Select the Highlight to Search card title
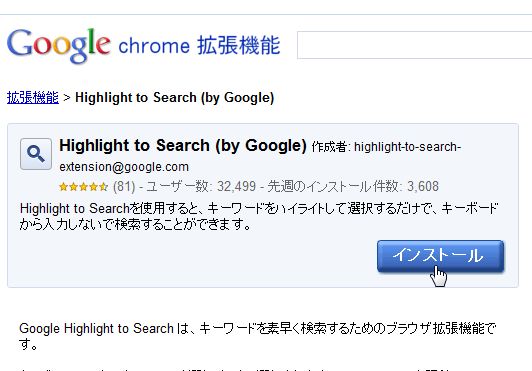Viewport: 532px width, 371px height. 183,146
